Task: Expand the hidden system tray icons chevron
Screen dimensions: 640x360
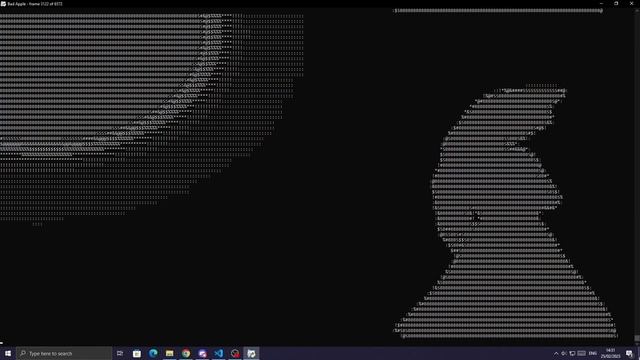Action: coord(556,353)
